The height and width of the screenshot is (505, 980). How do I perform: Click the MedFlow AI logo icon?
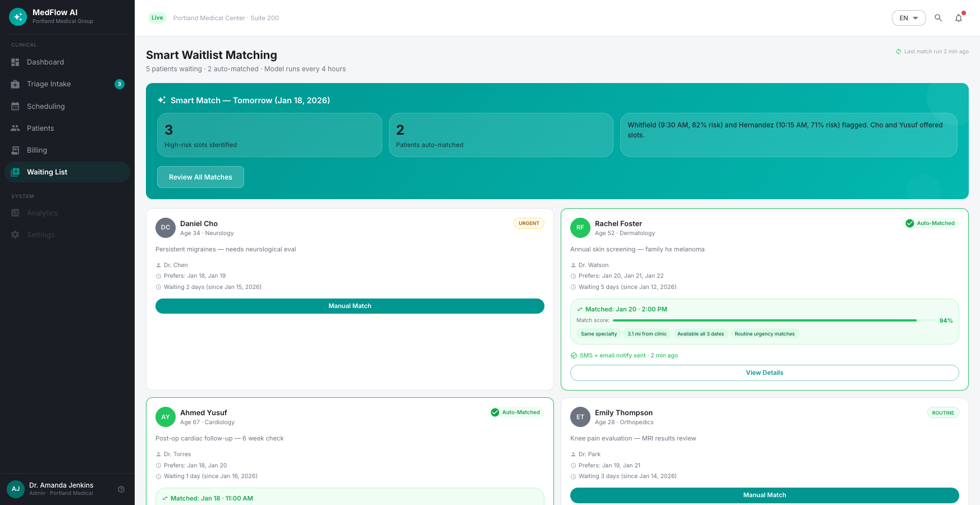(18, 17)
